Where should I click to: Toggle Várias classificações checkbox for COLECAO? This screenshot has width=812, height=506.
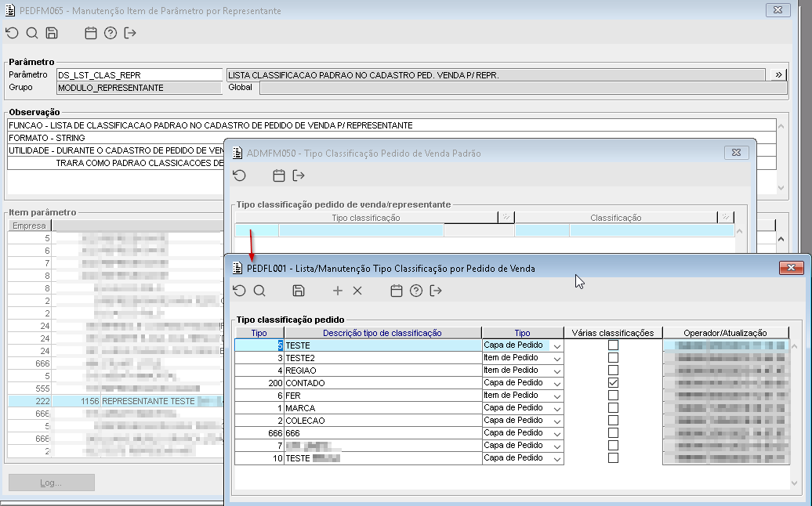coord(613,420)
